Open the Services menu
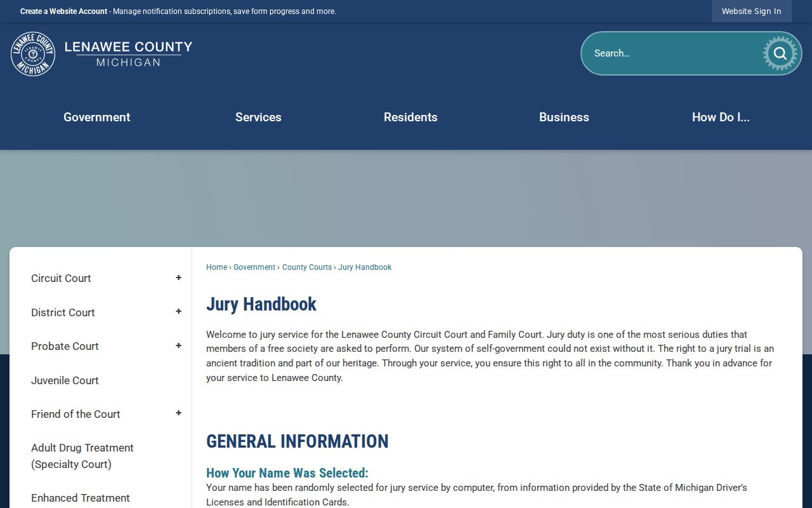Screen dimensions: 812x508 coord(258,117)
